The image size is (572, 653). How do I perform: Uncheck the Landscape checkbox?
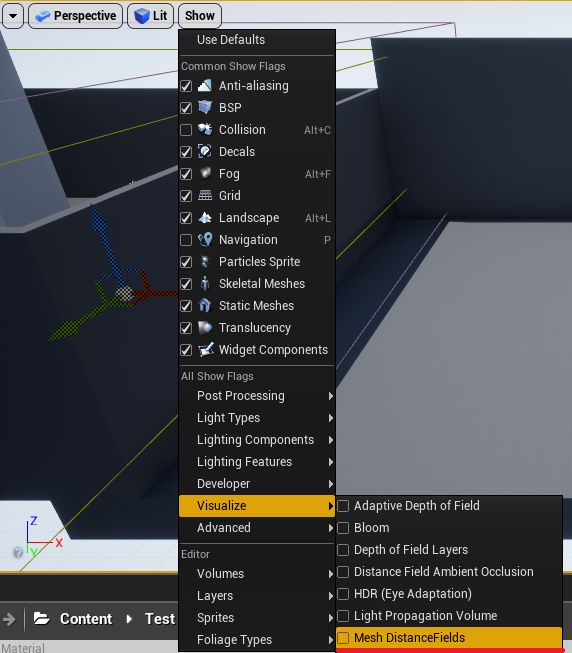(186, 218)
